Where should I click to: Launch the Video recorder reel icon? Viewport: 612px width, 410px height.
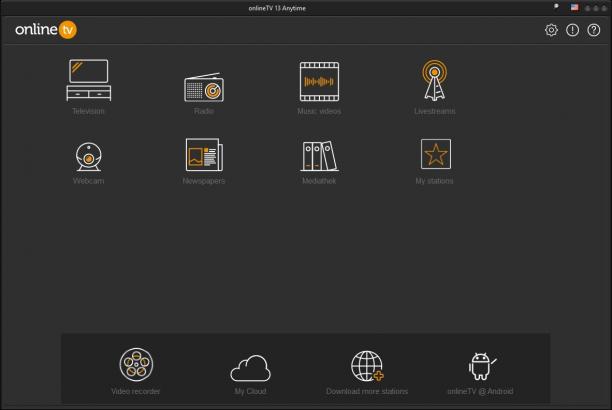[136, 364]
